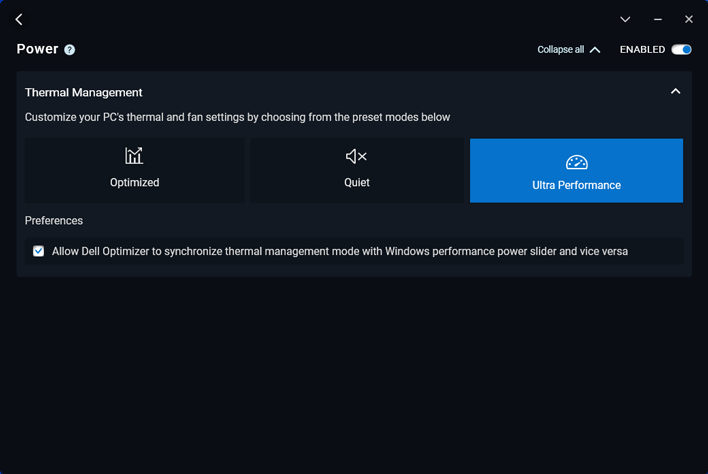
Task: Click the Allow Dell Optimizer sync text
Action: (x=340, y=251)
